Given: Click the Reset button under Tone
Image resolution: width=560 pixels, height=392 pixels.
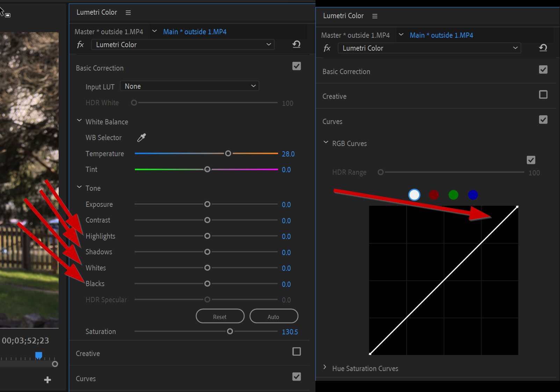Looking at the screenshot, I should [x=220, y=316].
